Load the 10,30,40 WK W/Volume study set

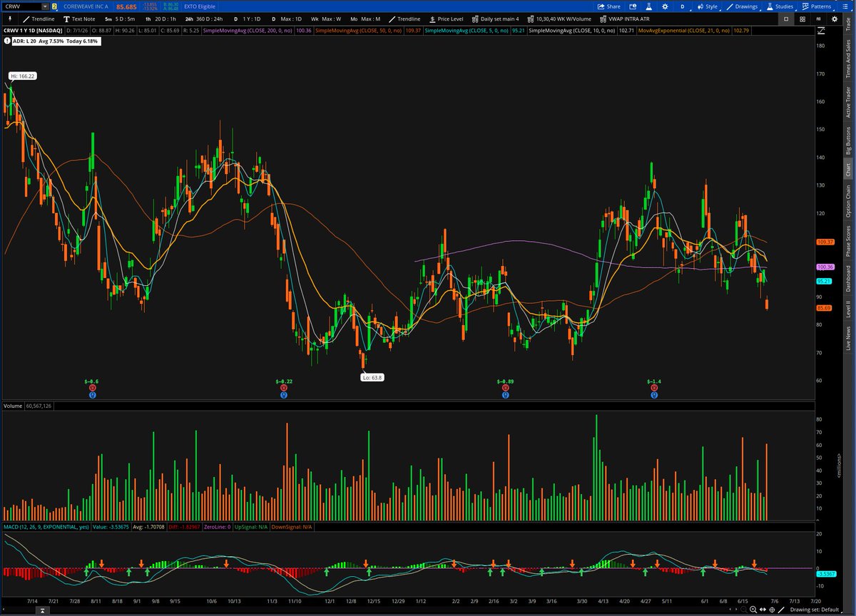[x=559, y=19]
